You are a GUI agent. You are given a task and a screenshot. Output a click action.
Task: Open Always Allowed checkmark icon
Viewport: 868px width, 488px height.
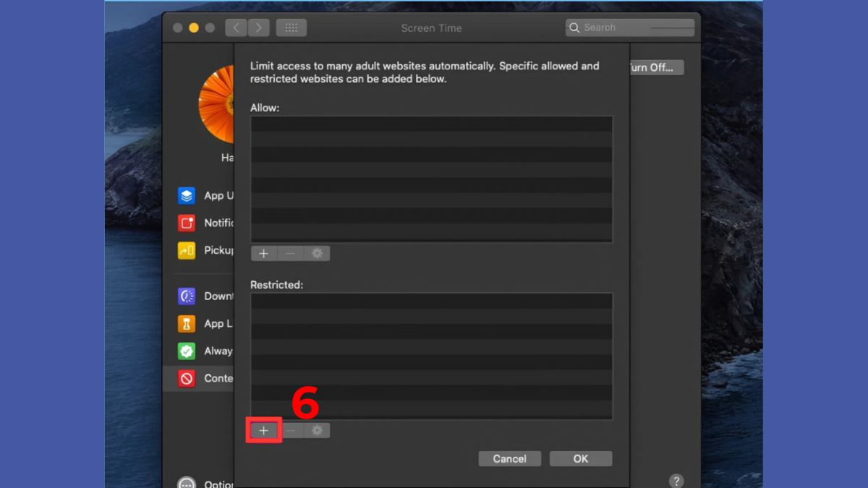(187, 351)
